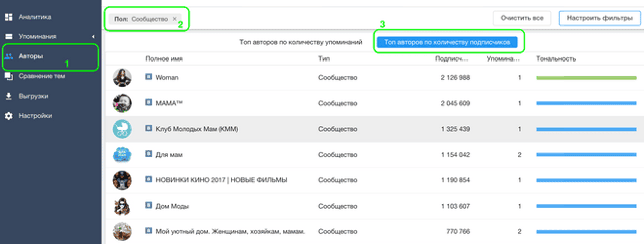Click the Упоминания card icon in sidebar

(x=8, y=37)
